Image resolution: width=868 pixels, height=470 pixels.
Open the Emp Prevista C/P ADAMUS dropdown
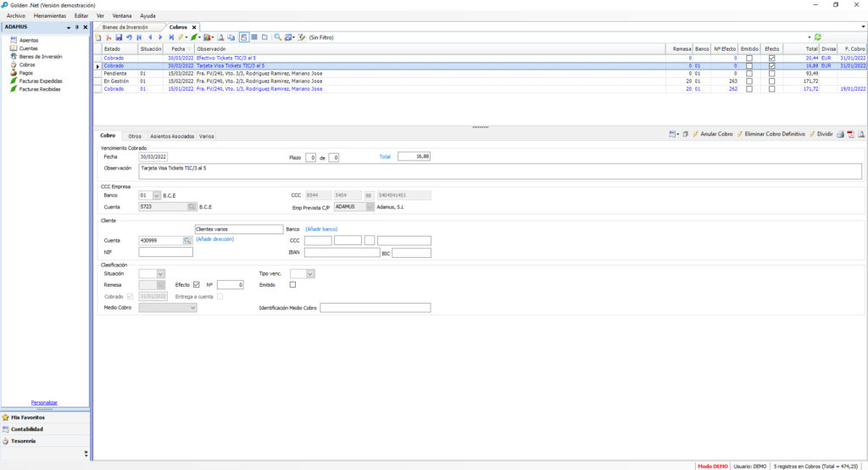370,207
